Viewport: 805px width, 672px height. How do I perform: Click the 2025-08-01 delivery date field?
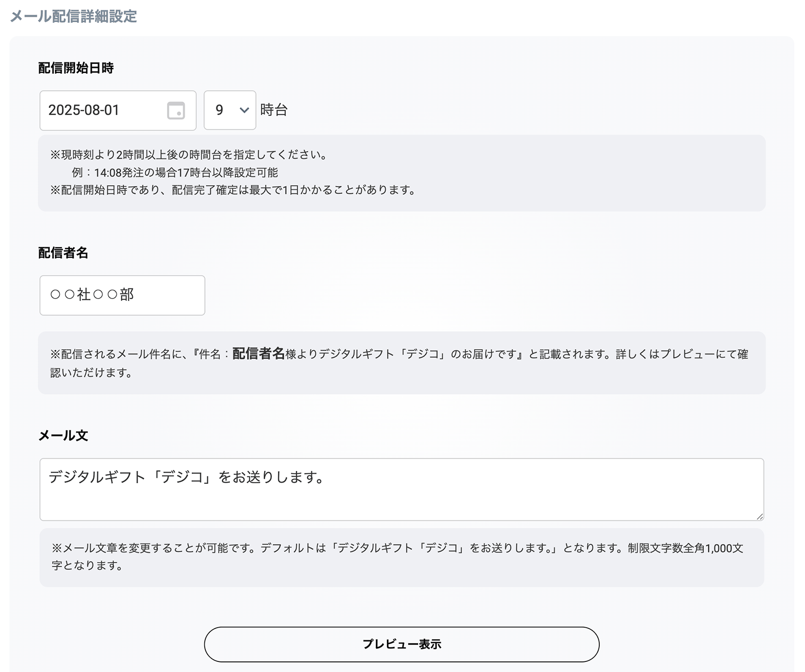click(118, 110)
